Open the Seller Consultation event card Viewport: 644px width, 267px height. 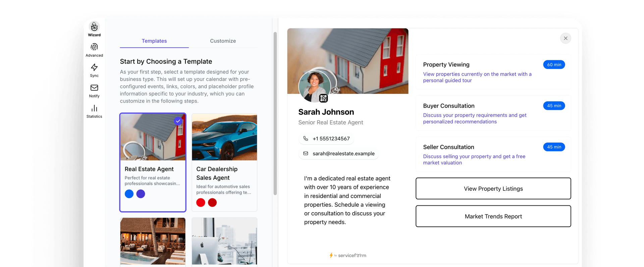click(x=493, y=154)
